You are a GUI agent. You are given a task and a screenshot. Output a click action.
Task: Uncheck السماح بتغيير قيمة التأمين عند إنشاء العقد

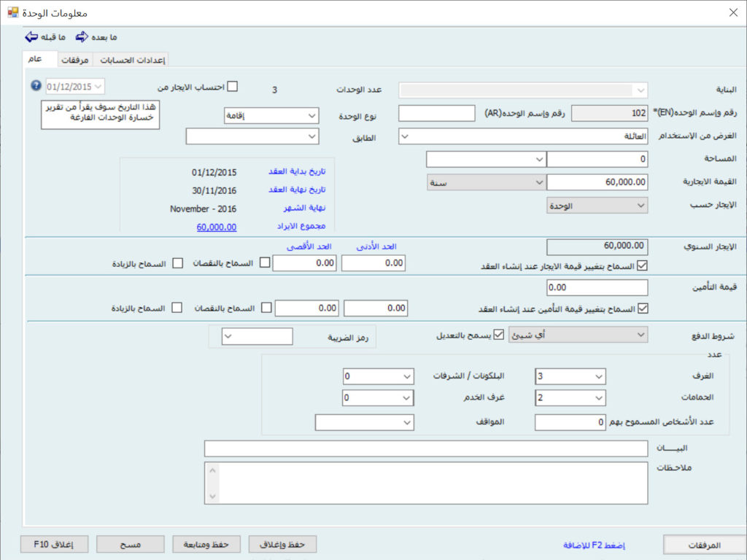click(x=642, y=308)
